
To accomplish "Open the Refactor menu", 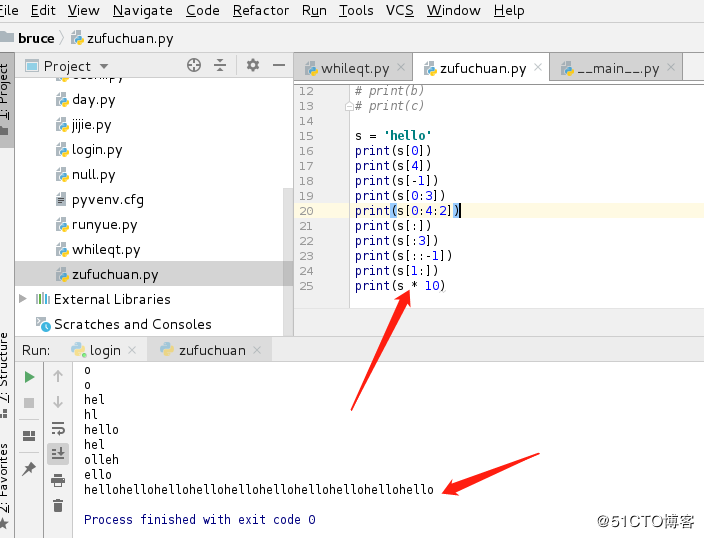I will point(260,10).
